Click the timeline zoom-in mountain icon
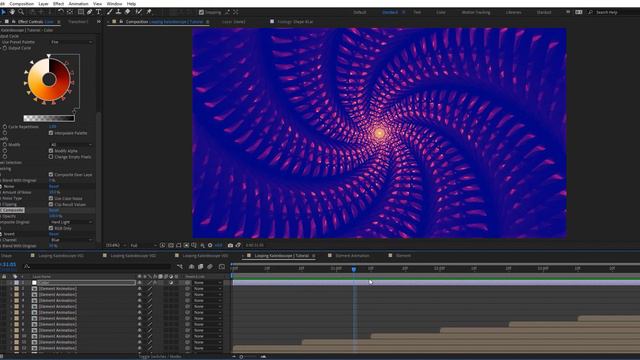 263,357
